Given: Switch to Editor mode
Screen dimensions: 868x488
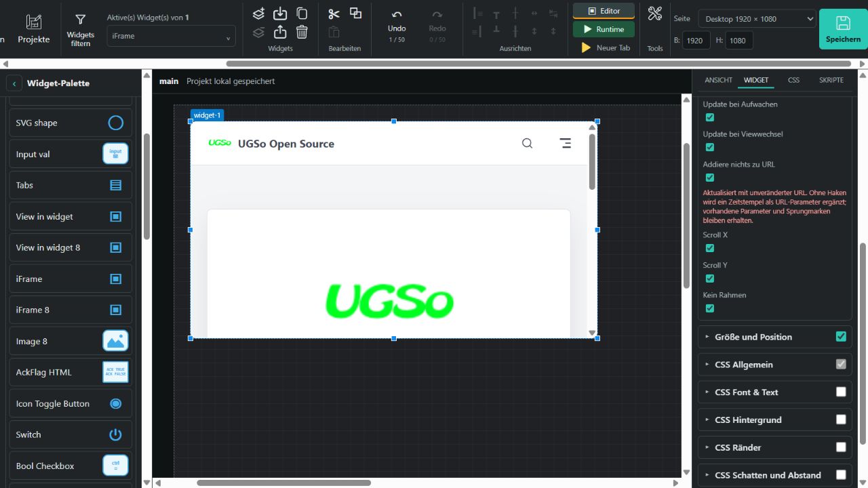Looking at the screenshot, I should [604, 11].
